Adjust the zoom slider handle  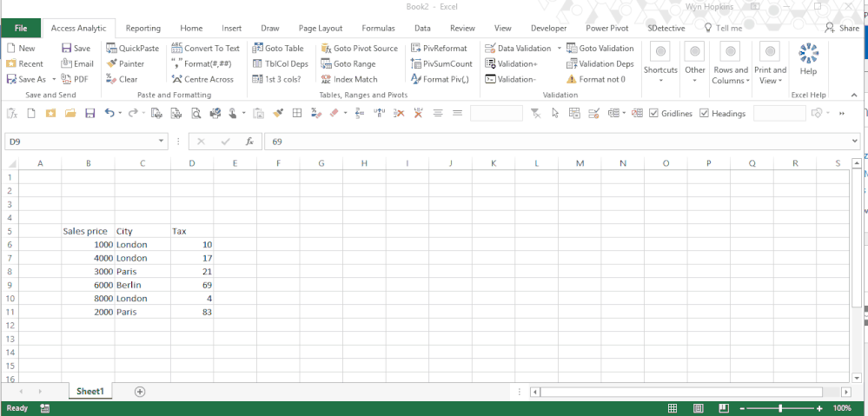click(780, 408)
